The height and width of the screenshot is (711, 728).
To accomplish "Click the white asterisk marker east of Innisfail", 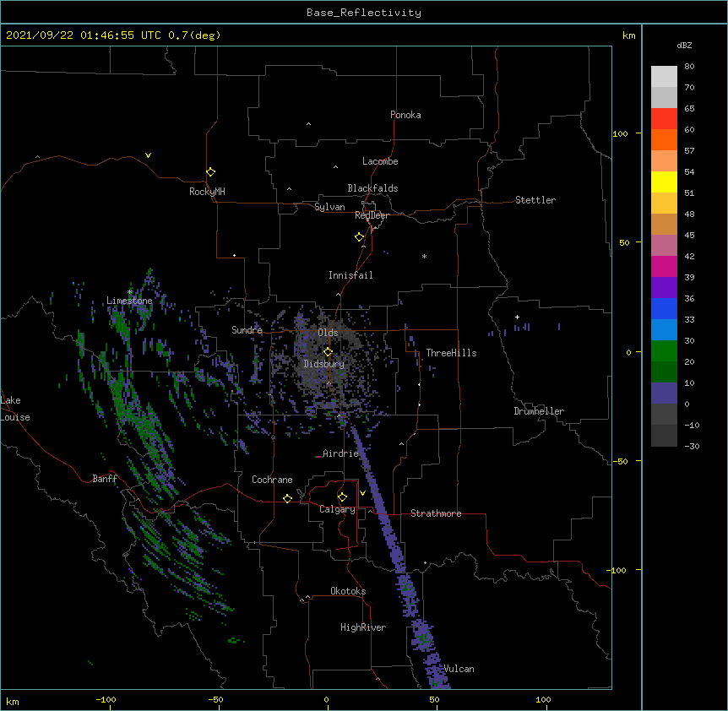I will [424, 256].
